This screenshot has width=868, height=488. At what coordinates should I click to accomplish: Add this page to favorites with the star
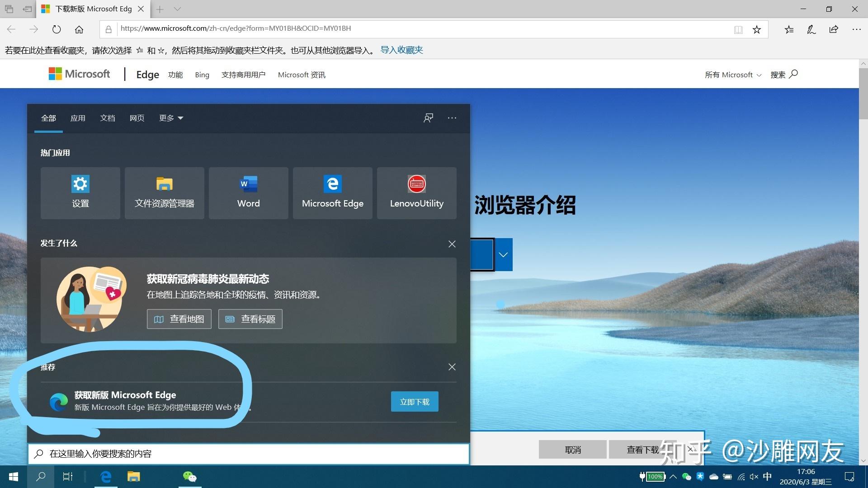[x=757, y=30]
